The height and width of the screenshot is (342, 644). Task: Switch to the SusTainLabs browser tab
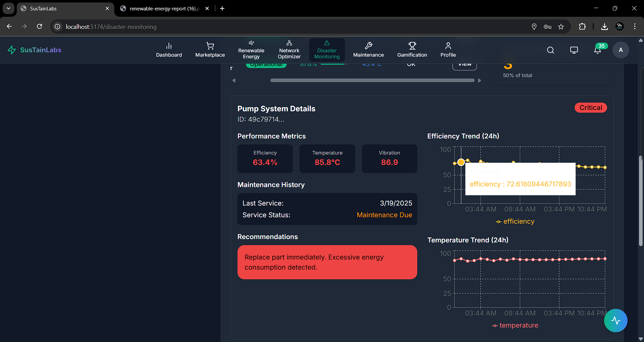(65, 8)
